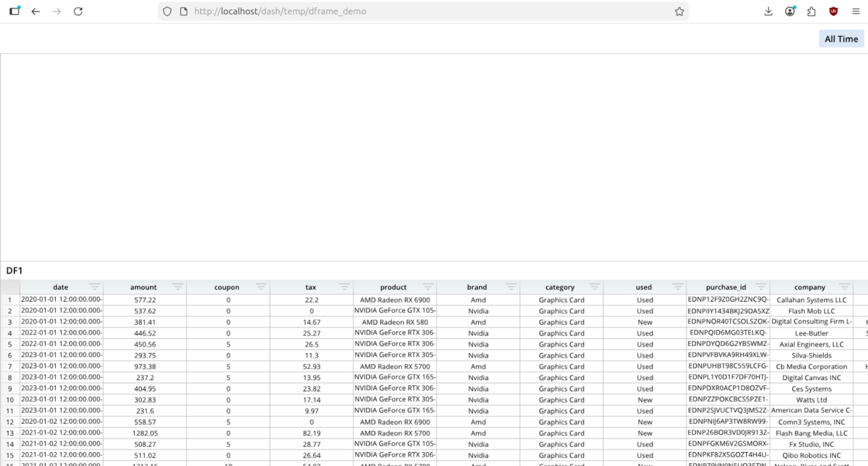Bookmark this page with star icon
Screen dimensions: 868x466
(x=679, y=12)
